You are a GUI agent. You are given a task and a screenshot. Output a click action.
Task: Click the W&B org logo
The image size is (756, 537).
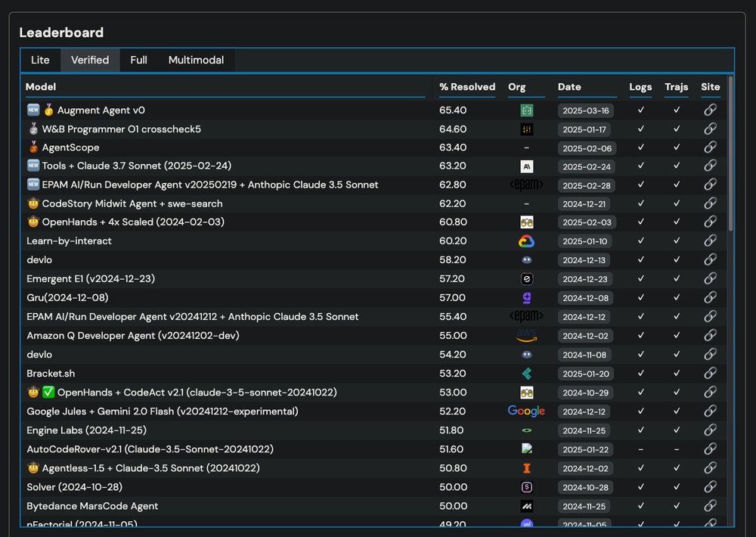tap(526, 129)
